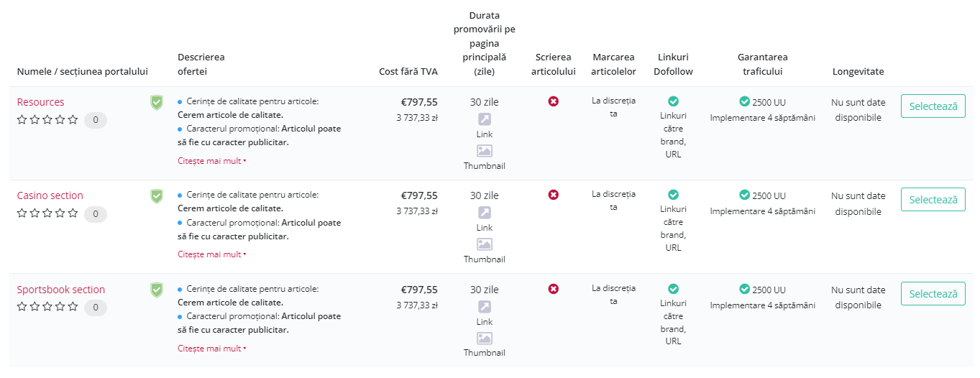Viewport: 980px width, 378px height.
Task: Click the green Dofollow checkmark in Resources row
Action: pyautogui.click(x=673, y=101)
